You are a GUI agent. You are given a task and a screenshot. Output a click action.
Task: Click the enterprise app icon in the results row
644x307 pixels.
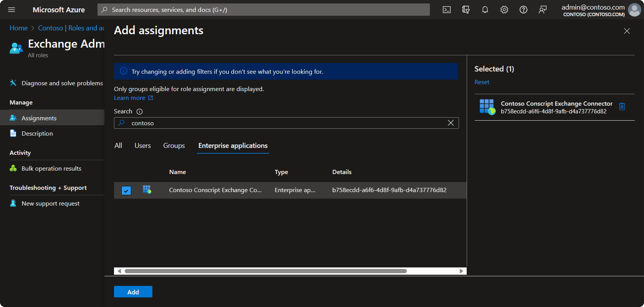tap(147, 189)
